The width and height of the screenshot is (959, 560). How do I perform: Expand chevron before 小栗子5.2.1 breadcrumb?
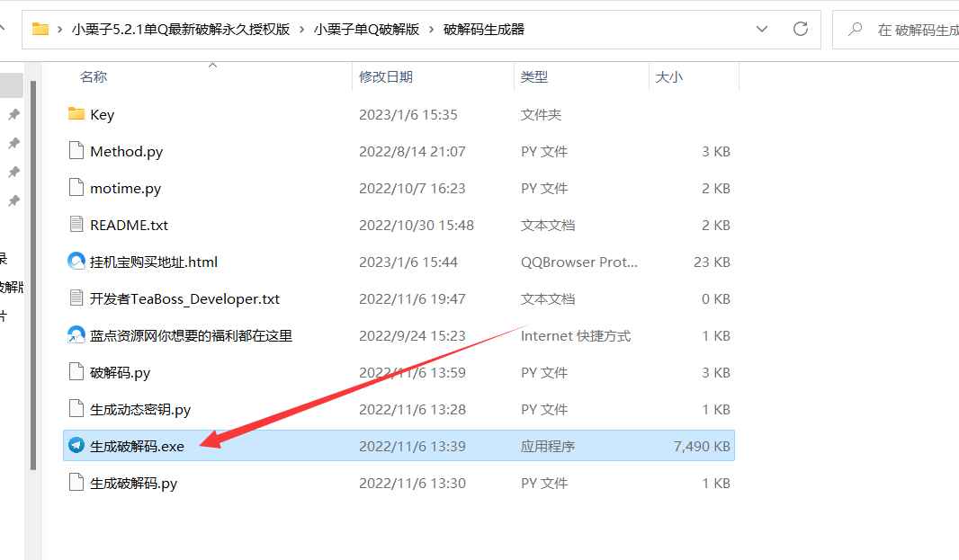59,30
